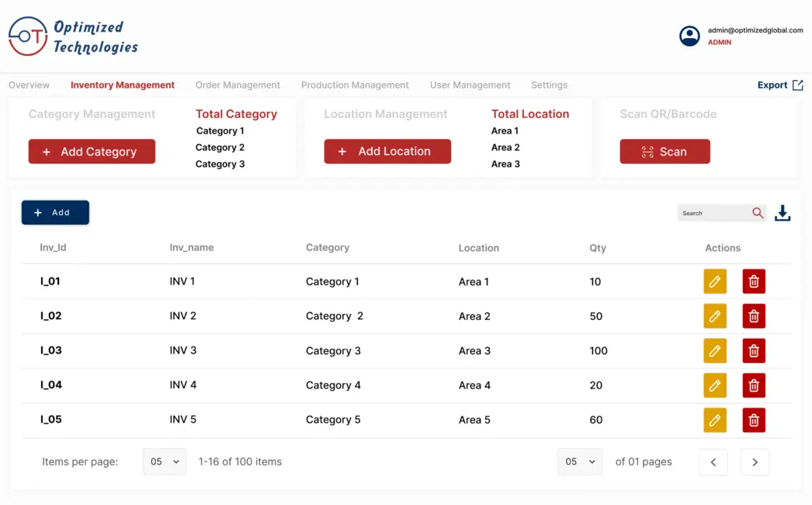812x505 pixels.
Task: Open the page number dropdown
Action: [x=580, y=461]
